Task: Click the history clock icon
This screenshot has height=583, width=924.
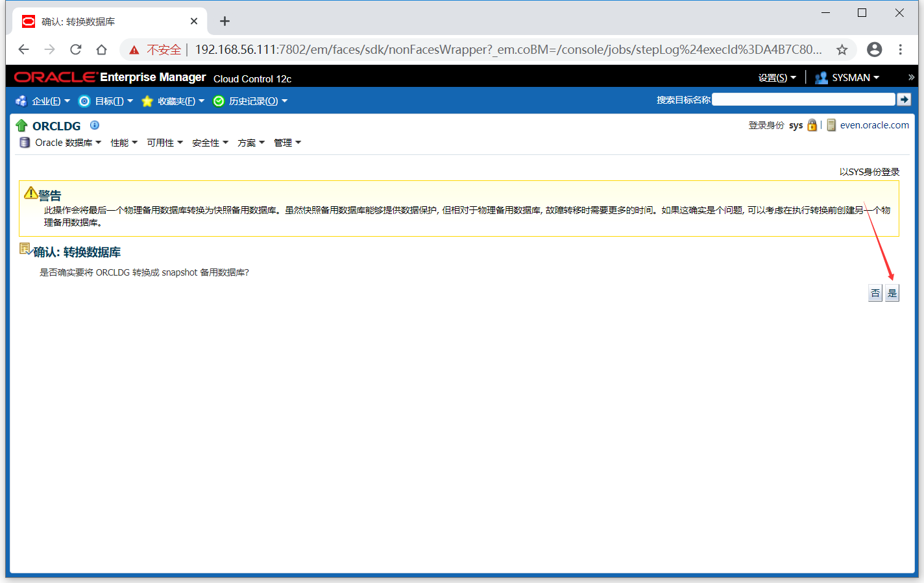Action: click(219, 101)
